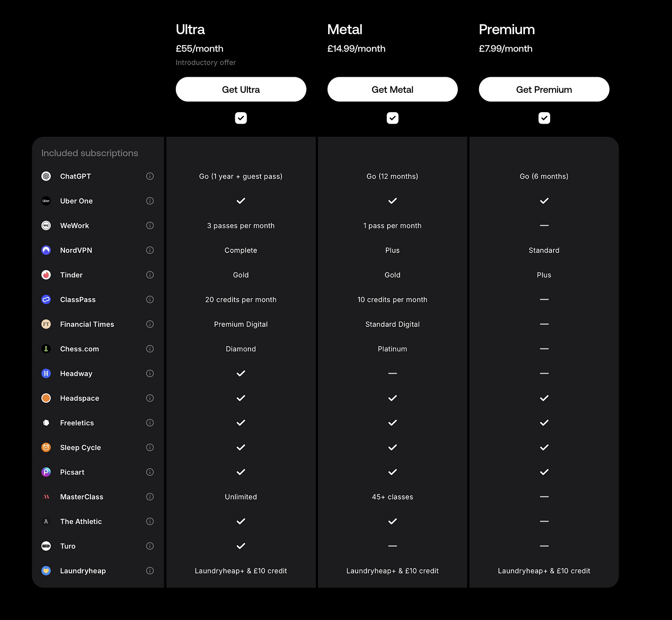672x620 pixels.
Task: Show info for WeWork subscription
Action: (x=150, y=225)
